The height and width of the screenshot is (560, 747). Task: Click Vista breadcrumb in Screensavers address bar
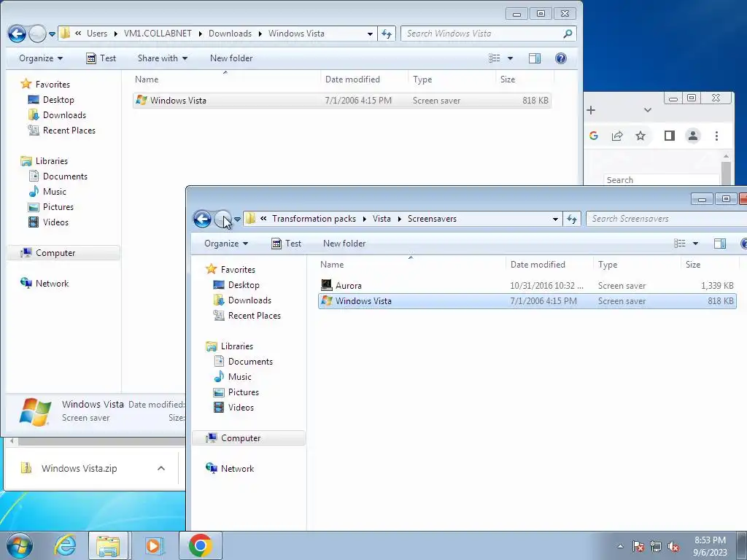pyautogui.click(x=381, y=219)
